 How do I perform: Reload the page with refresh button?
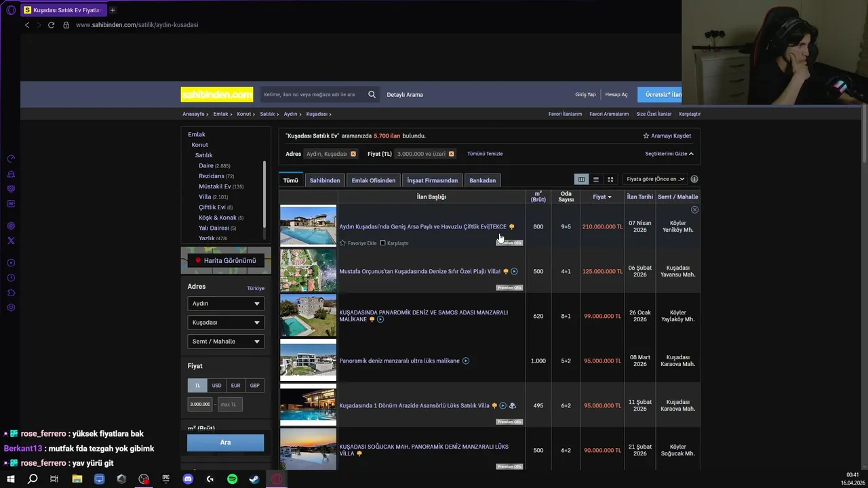51,25
